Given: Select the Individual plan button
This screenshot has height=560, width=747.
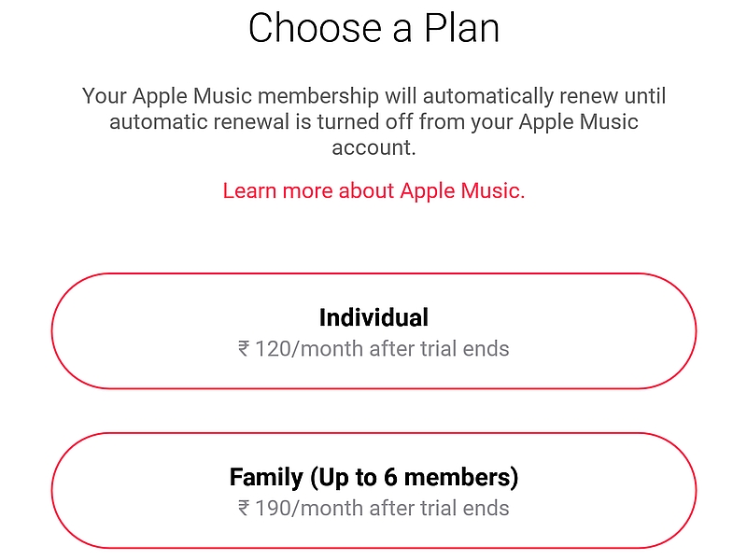Looking at the screenshot, I should point(373,331).
